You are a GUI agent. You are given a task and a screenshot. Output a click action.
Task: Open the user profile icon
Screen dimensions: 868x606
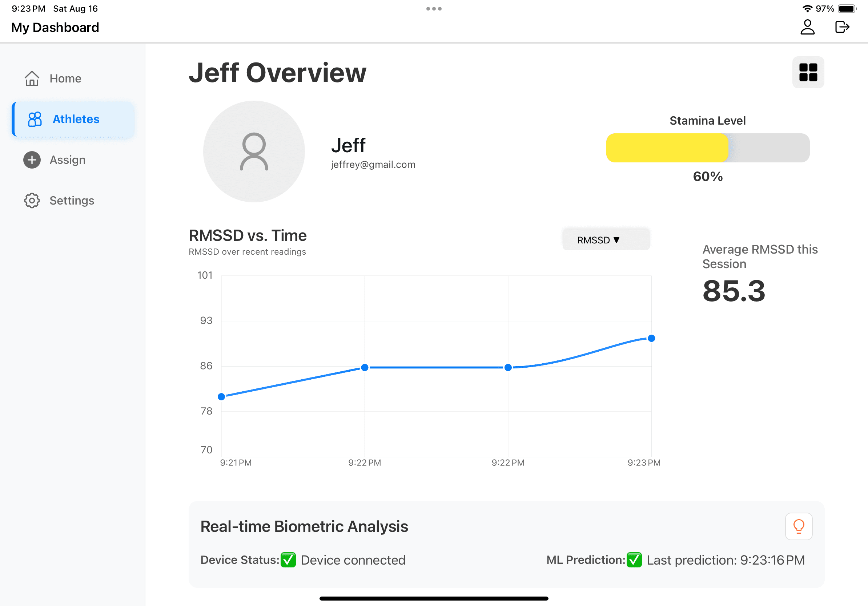tap(807, 27)
